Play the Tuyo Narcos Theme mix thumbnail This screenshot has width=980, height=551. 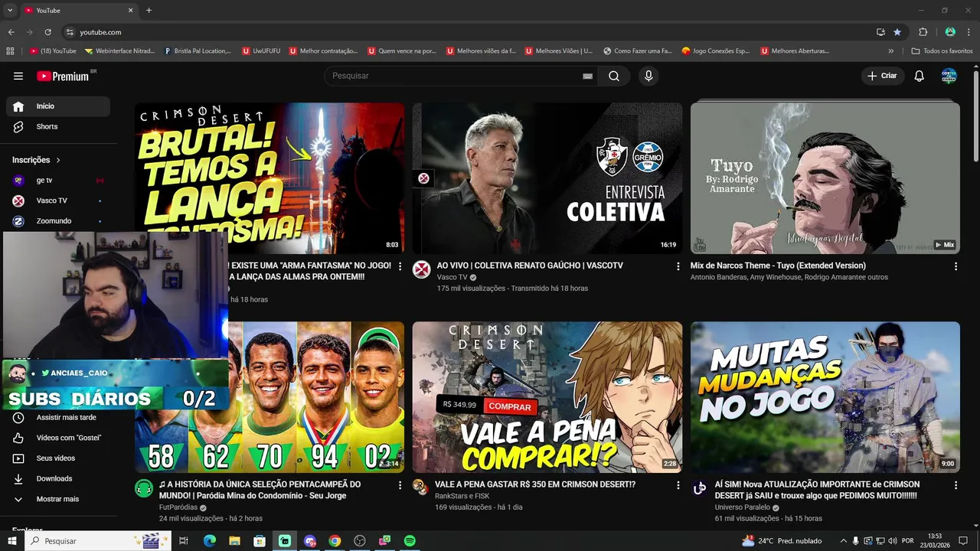825,178
